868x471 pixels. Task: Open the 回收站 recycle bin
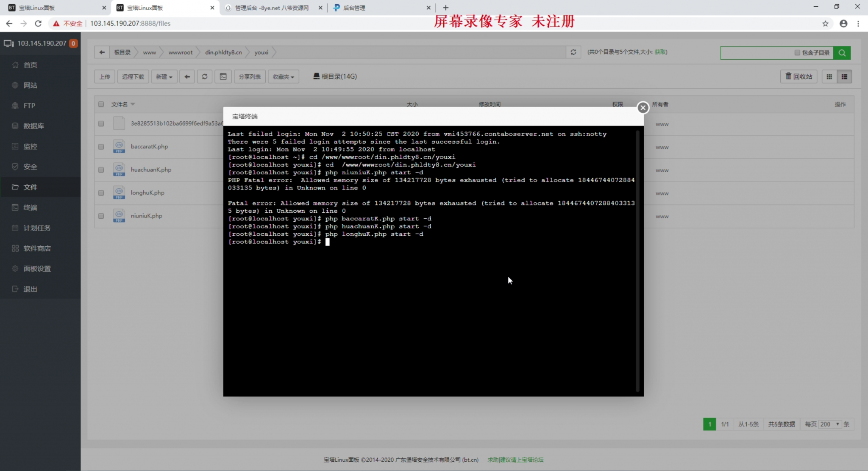(798, 77)
